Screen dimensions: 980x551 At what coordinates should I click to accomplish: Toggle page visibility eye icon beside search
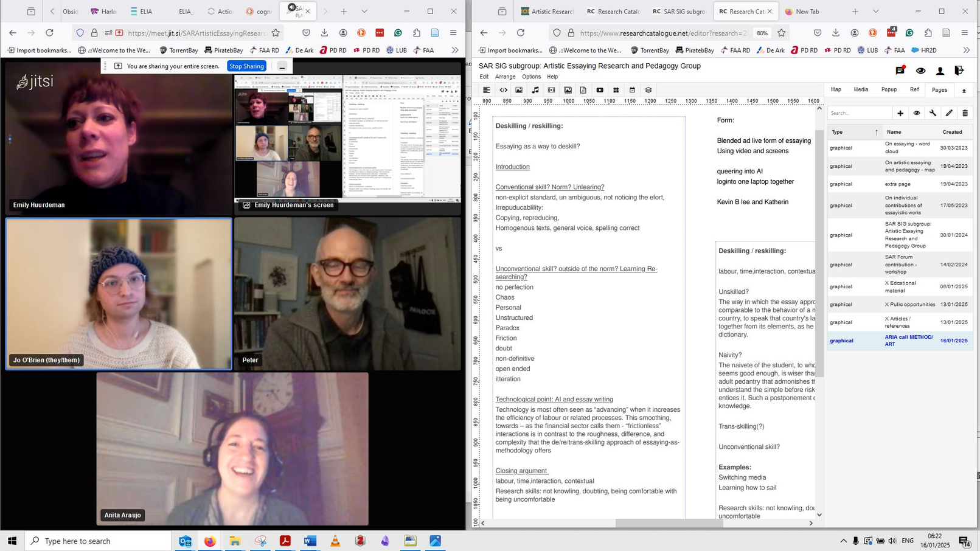pyautogui.click(x=916, y=113)
